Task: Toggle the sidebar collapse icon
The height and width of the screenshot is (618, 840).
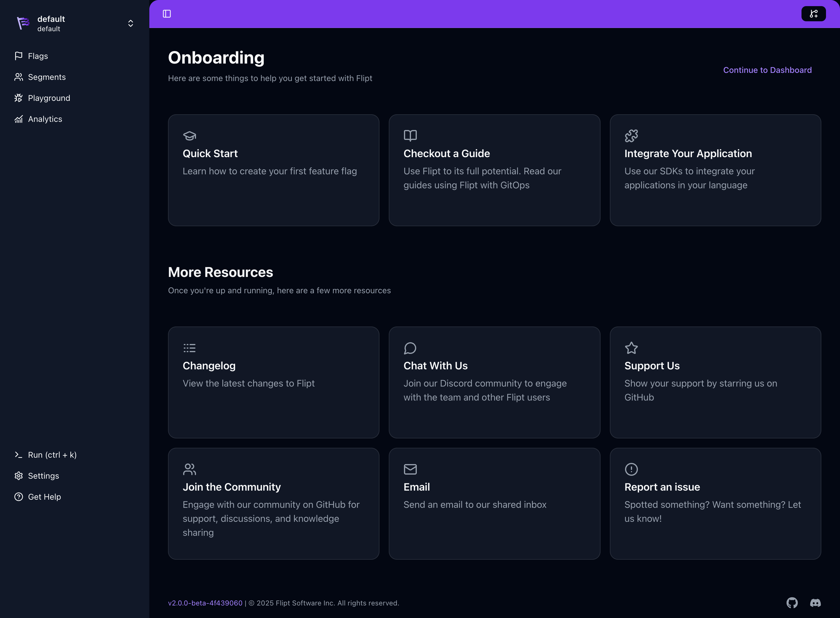Action: 167,14
